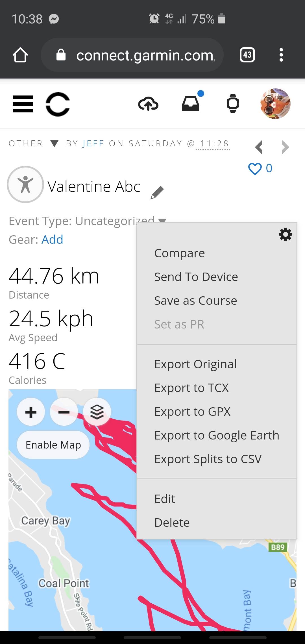Tap the browser URL address bar
The height and width of the screenshot is (644, 305).
pos(145,55)
